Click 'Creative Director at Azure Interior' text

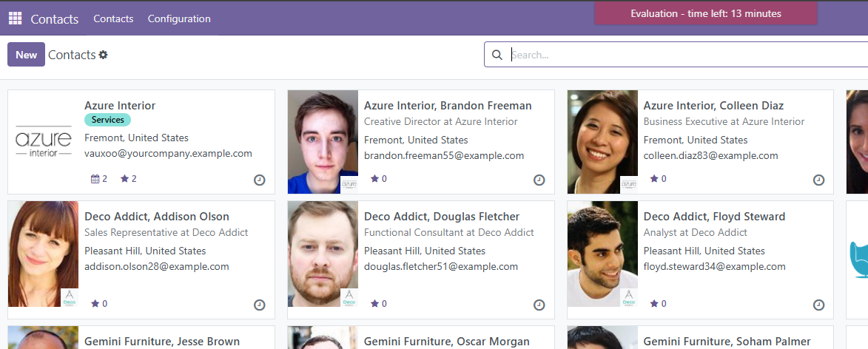click(x=441, y=122)
